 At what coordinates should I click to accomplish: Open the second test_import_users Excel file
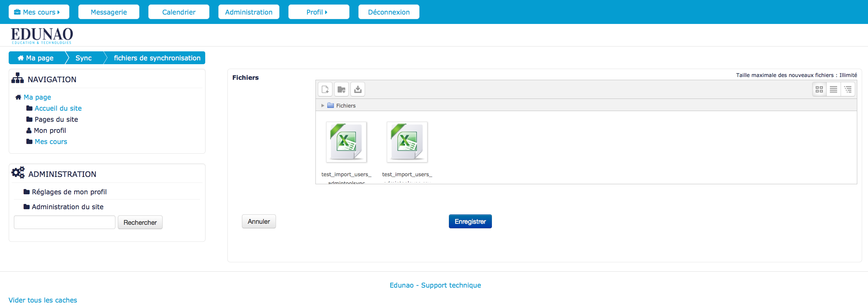tap(407, 142)
